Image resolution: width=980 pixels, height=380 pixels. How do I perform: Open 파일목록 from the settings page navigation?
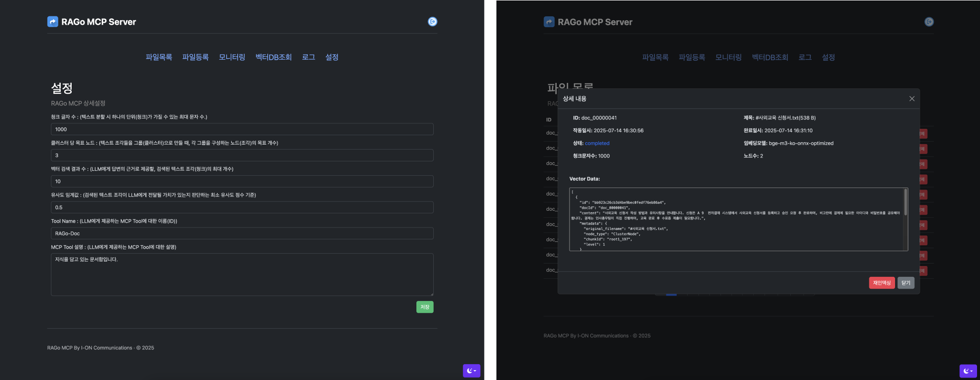(x=159, y=57)
